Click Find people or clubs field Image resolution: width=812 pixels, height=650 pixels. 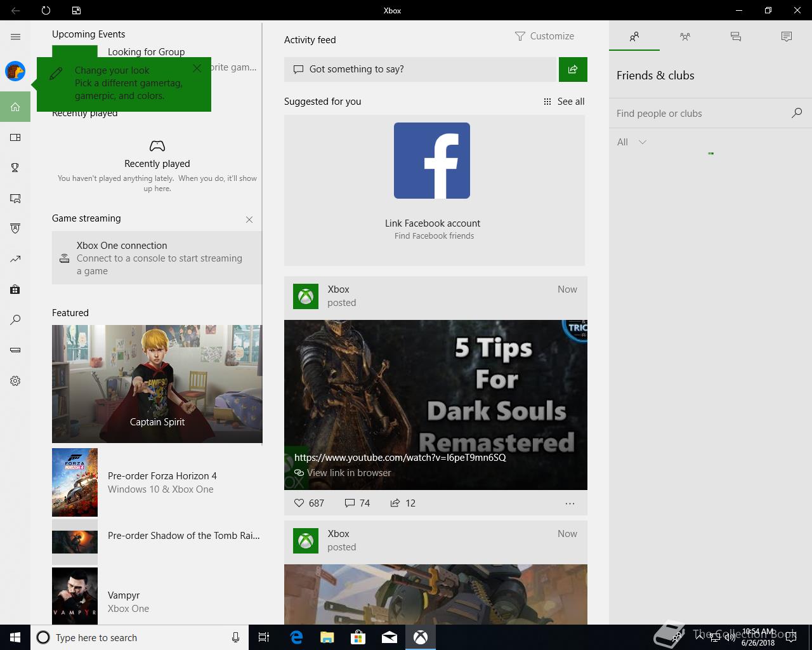point(710,113)
